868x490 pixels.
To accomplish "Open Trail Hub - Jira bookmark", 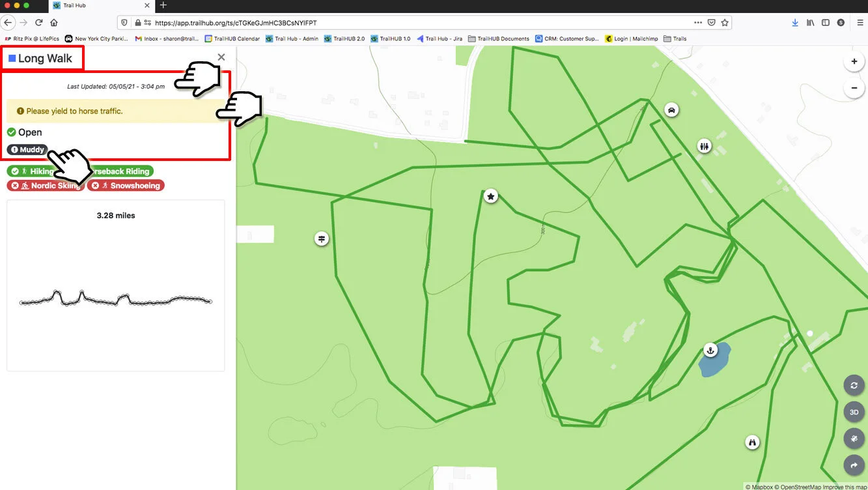I will click(440, 38).
